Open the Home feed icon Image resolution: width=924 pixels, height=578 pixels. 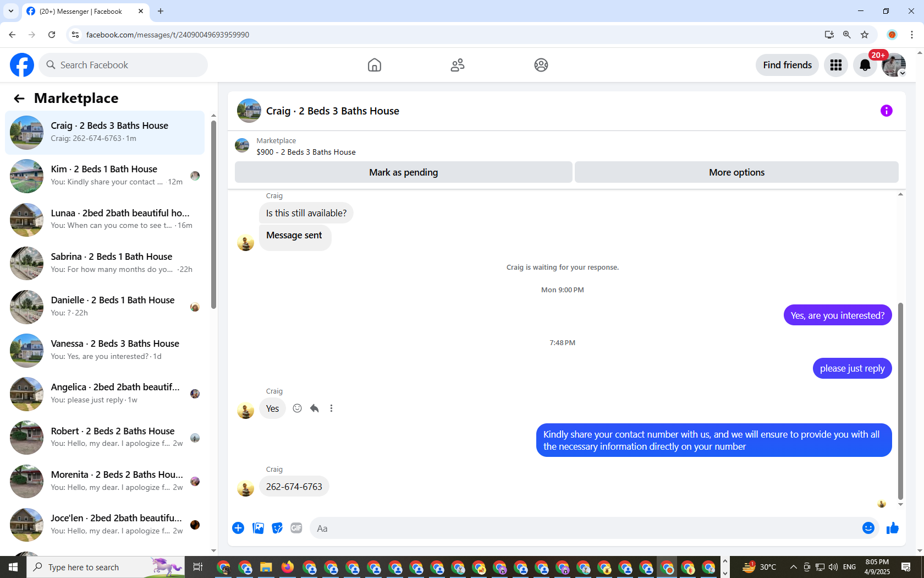(x=375, y=65)
